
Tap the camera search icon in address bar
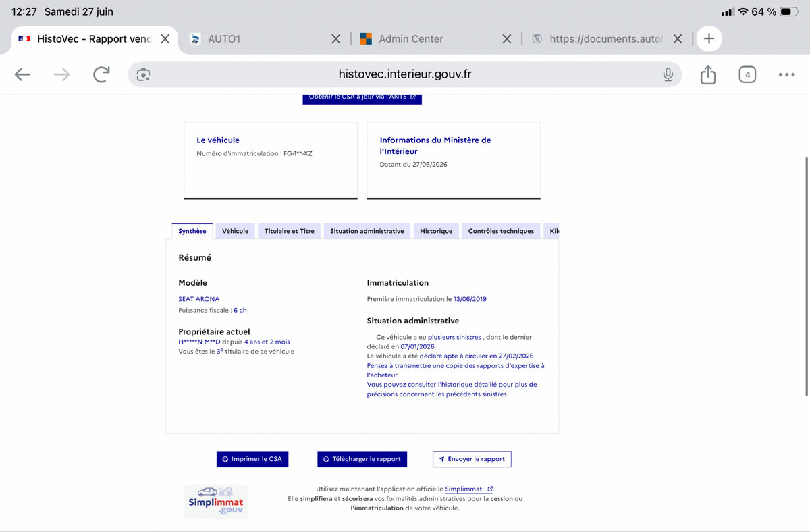(142, 75)
